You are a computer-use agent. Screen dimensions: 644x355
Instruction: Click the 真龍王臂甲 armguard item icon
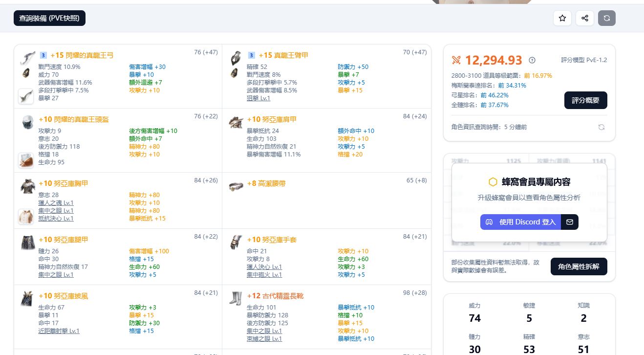click(x=236, y=57)
